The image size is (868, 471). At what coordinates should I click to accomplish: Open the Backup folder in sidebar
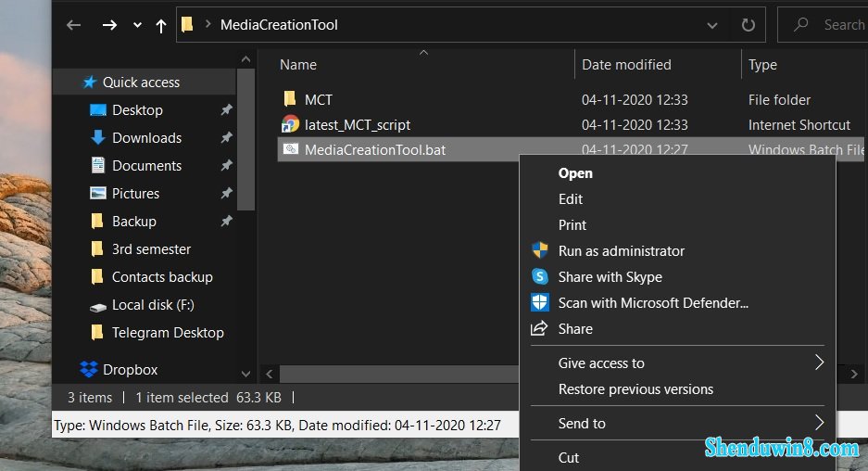point(134,222)
